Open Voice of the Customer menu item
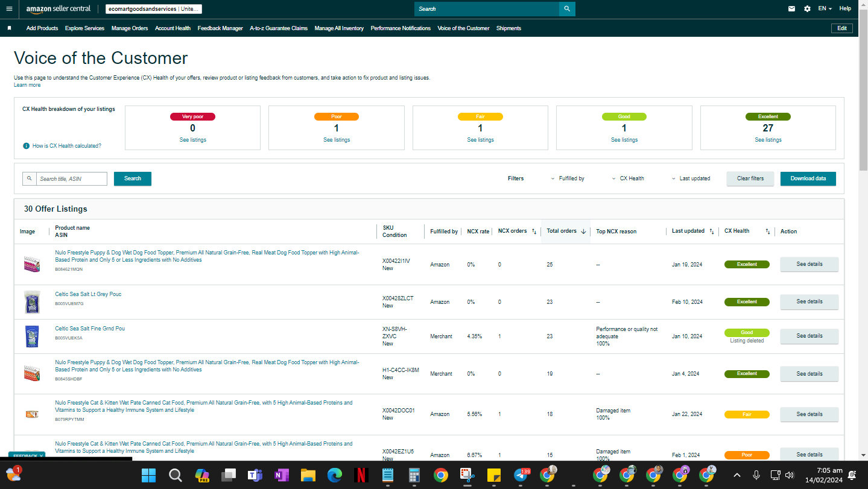This screenshot has height=489, width=868. coord(463,28)
